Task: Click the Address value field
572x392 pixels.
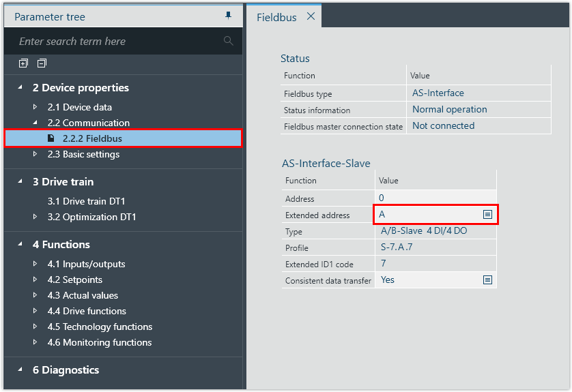Action: point(435,198)
